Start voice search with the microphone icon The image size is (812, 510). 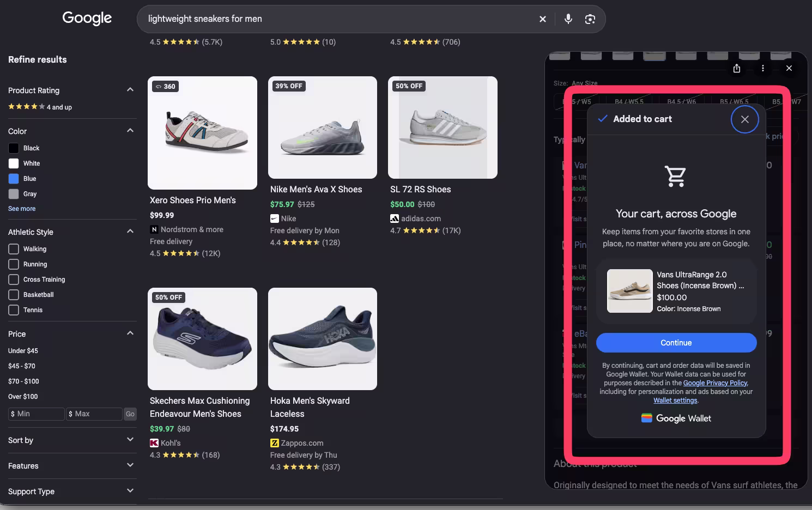click(x=568, y=19)
